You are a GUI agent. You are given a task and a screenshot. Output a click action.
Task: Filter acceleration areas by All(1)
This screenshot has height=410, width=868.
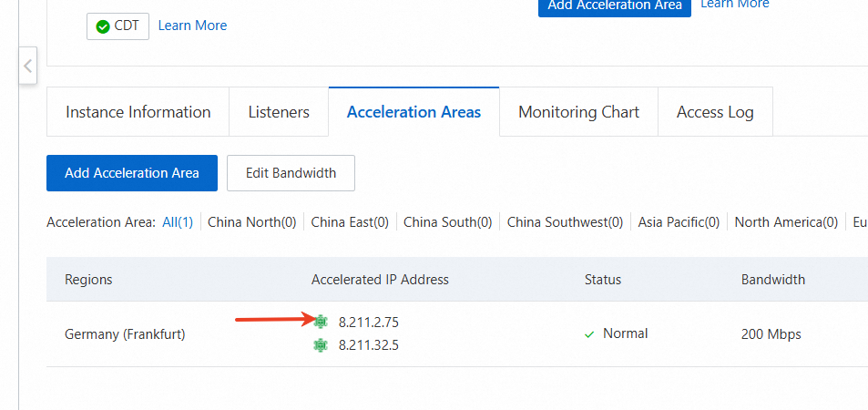pyautogui.click(x=178, y=221)
